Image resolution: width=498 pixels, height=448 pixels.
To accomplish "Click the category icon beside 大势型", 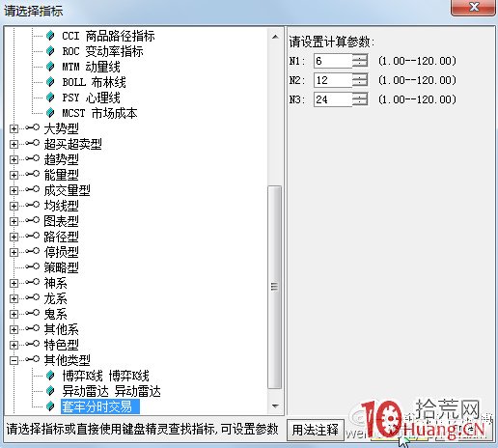I will [33, 127].
